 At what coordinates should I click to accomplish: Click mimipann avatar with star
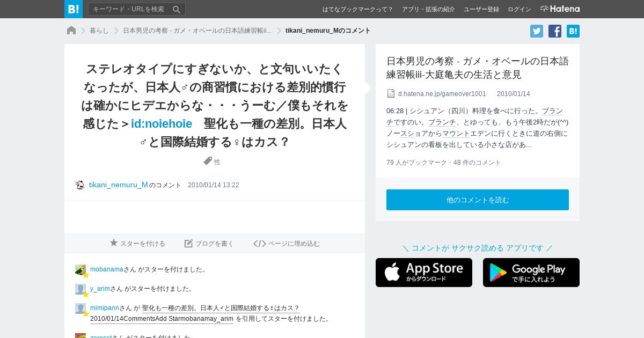pyautogui.click(x=81, y=309)
